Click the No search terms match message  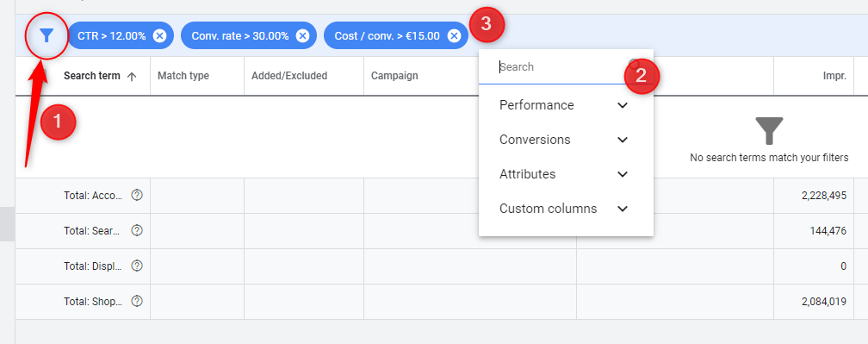769,158
